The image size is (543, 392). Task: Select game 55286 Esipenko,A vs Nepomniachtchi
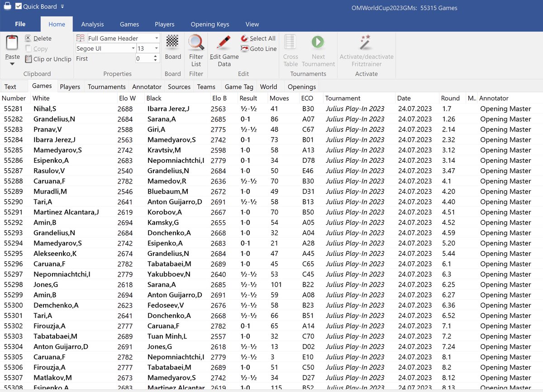point(271,161)
